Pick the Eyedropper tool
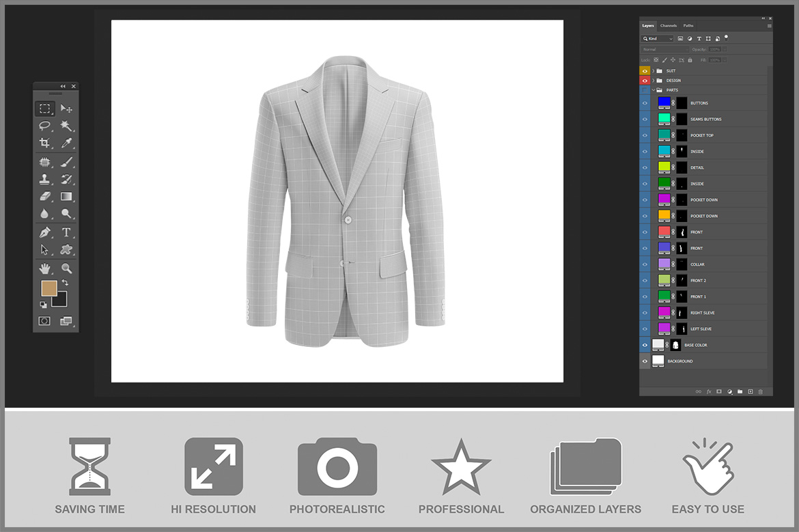The image size is (799, 532). point(66,143)
